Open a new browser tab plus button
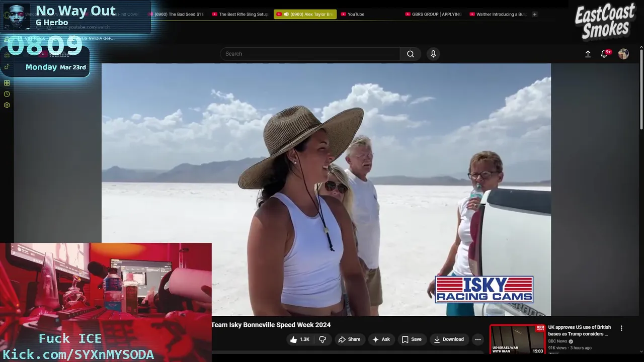 click(x=535, y=14)
